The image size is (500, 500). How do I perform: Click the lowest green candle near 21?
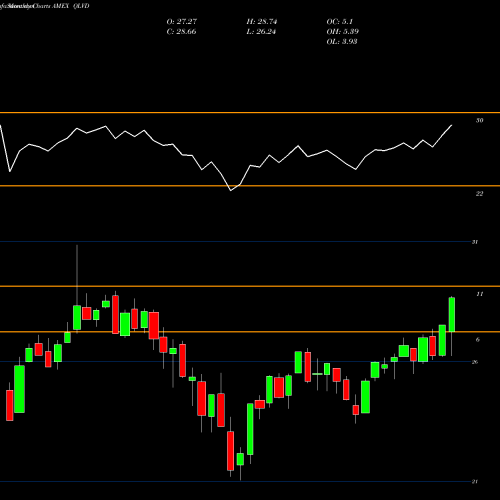point(240,459)
